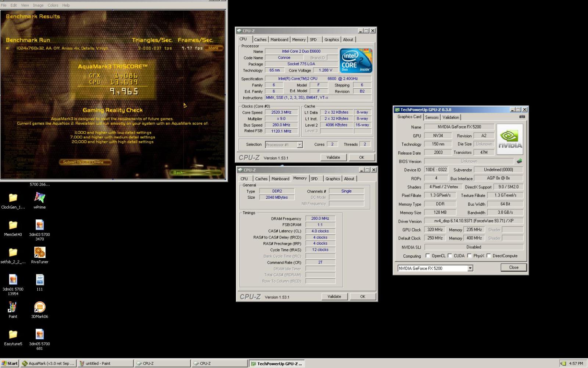Open the setfsb_2_2 folder
Image resolution: width=588 pixels, height=368 pixels.
tap(13, 256)
